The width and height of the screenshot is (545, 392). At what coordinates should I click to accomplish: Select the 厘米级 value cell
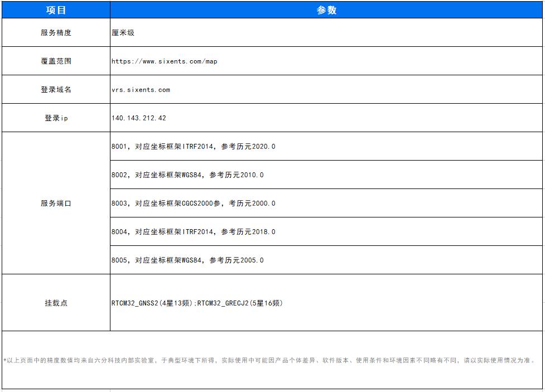[x=123, y=33]
